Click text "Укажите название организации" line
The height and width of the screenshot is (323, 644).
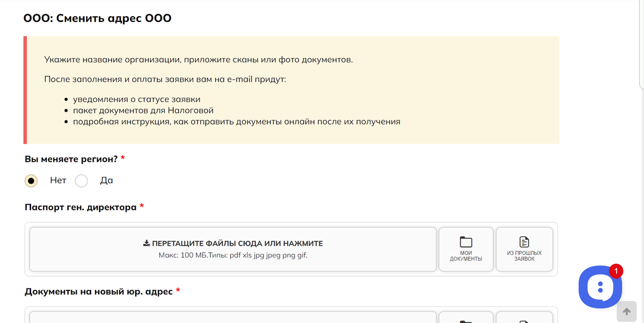(199, 59)
